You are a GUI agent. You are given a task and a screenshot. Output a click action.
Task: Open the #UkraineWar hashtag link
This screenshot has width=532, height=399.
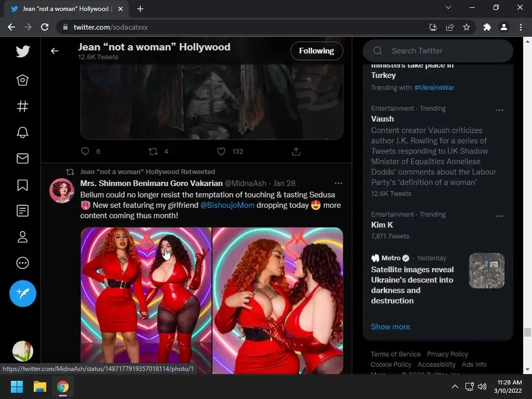434,87
